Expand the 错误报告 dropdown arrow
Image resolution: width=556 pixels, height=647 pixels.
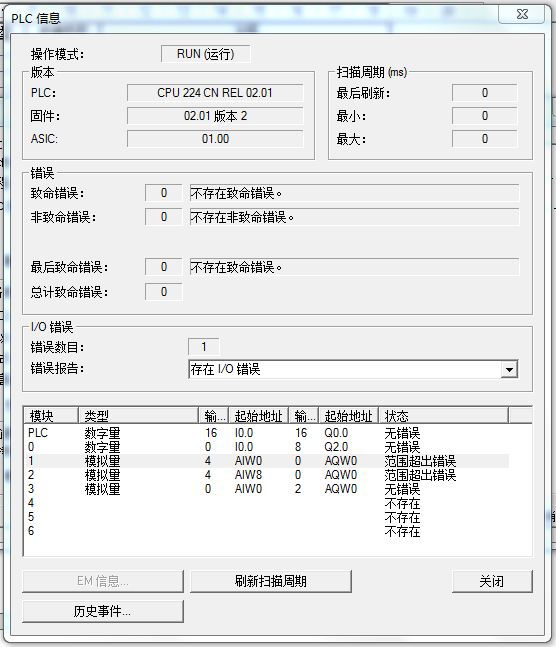click(509, 369)
